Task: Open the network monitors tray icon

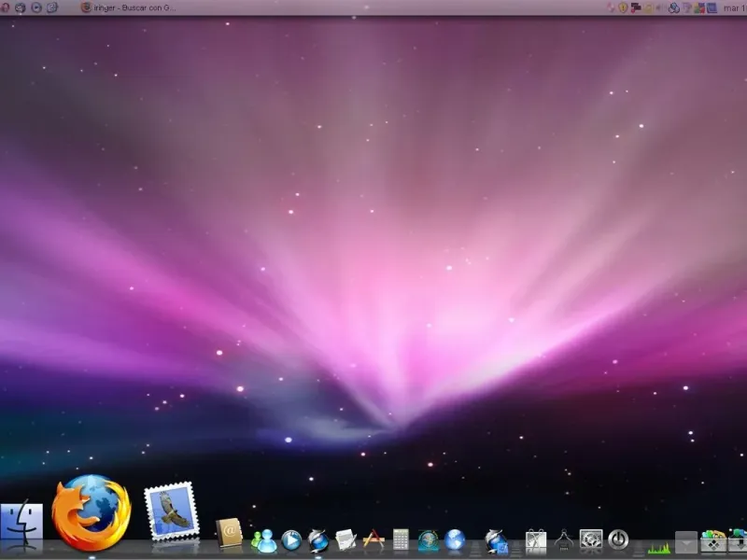Action: (636, 7)
